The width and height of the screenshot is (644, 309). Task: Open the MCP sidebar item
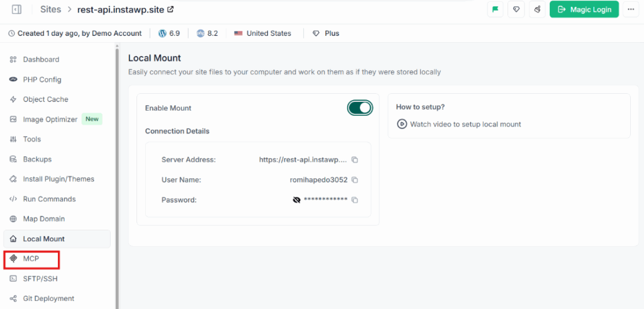point(31,259)
